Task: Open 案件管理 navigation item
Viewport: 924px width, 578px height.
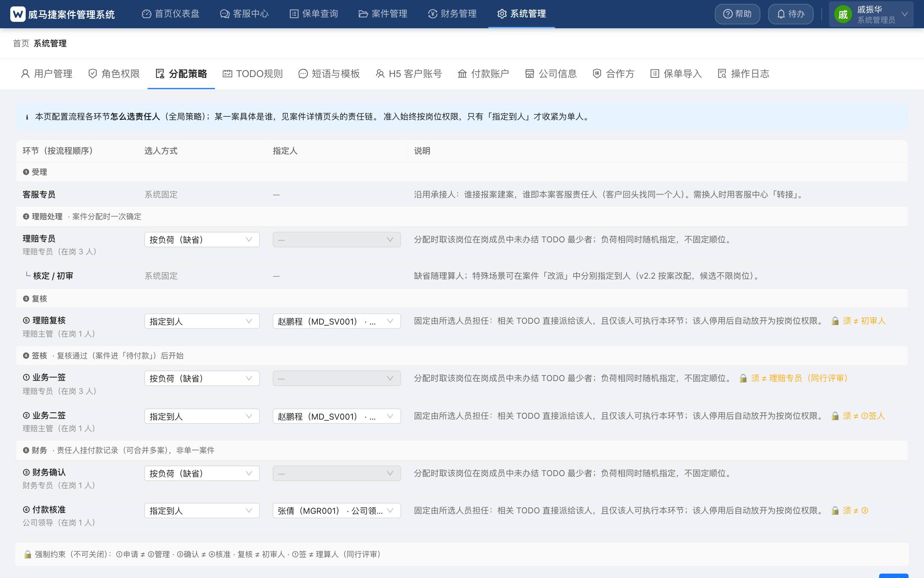Action: tap(383, 14)
